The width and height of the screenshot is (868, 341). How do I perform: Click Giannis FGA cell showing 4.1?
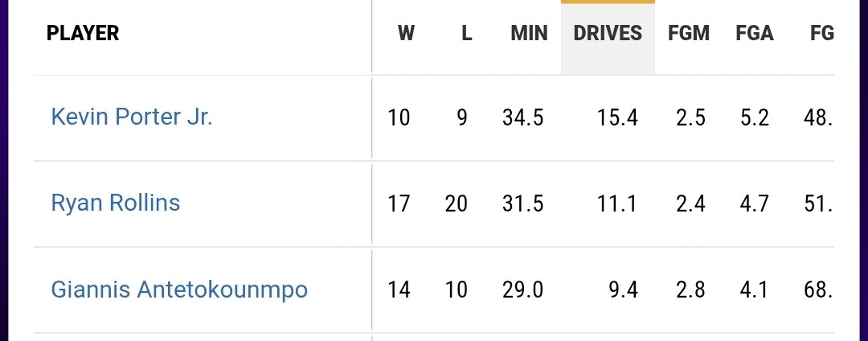(755, 290)
